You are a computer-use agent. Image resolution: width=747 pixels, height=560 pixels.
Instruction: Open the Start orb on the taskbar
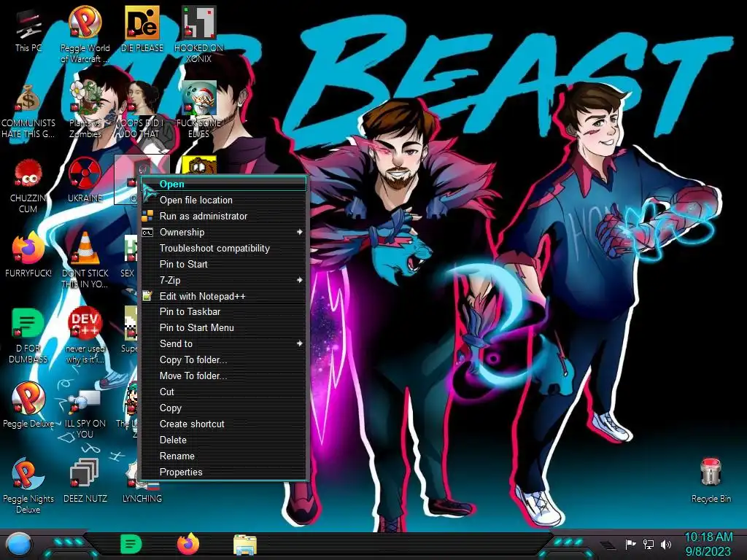pyautogui.click(x=20, y=545)
